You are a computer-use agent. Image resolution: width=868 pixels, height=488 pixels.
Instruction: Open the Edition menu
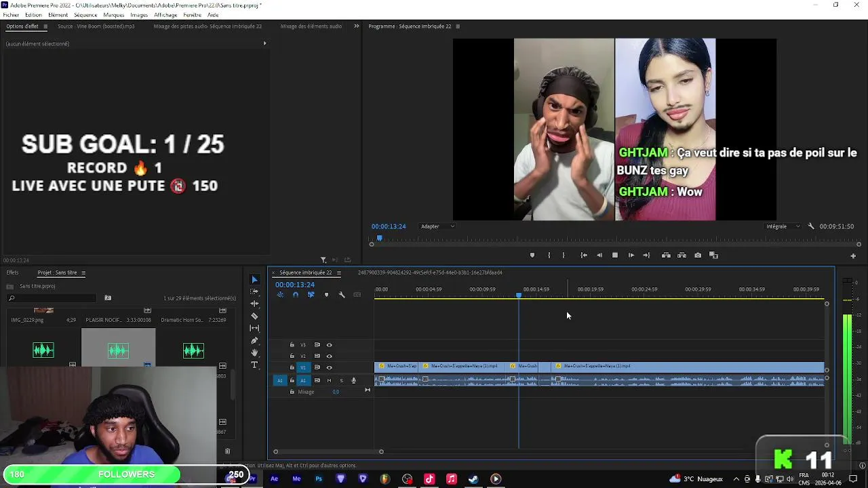[x=33, y=15]
